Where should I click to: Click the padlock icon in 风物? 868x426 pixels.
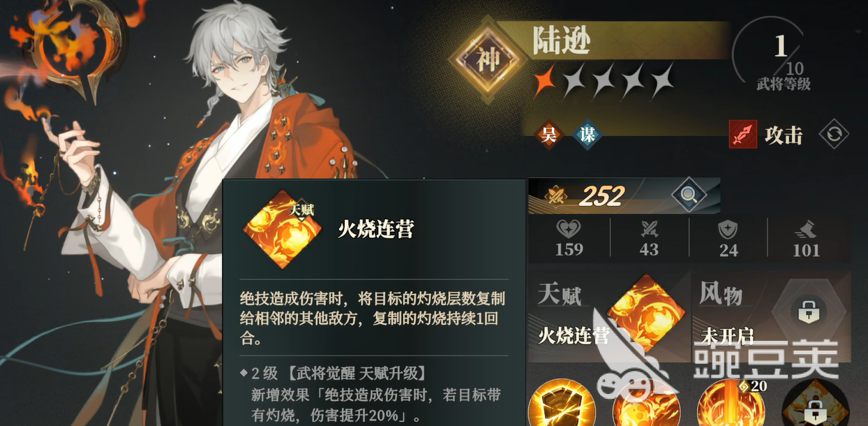808,310
